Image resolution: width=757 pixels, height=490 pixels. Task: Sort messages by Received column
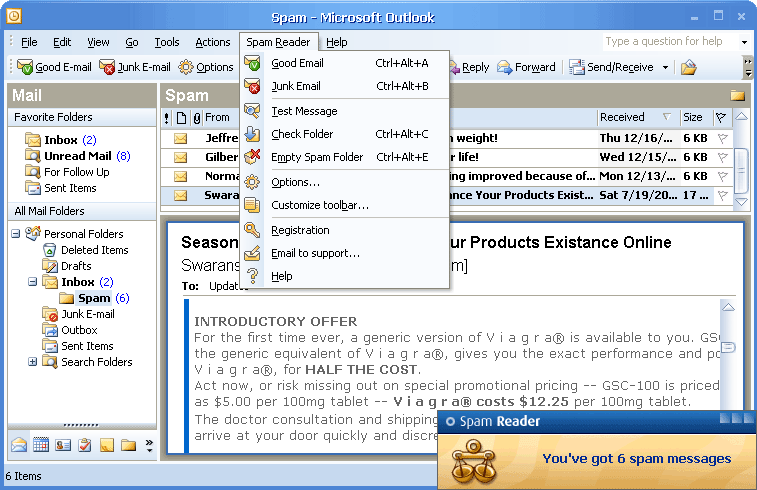tap(638, 117)
